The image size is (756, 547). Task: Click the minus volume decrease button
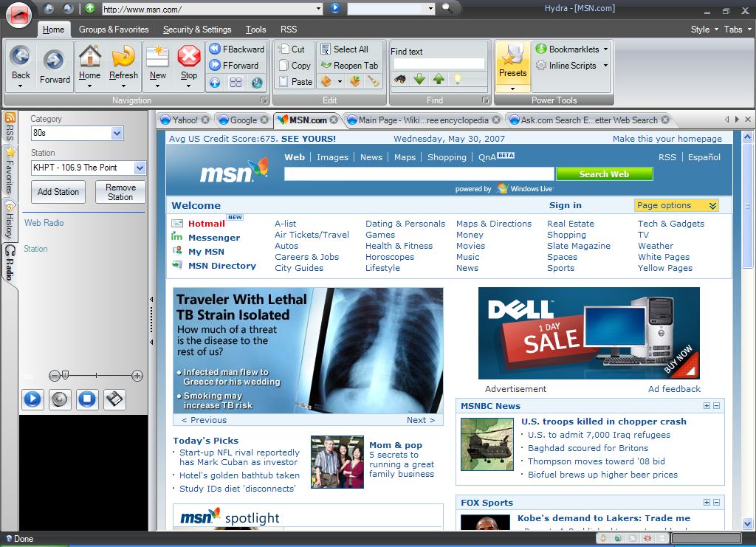pyautogui.click(x=54, y=376)
